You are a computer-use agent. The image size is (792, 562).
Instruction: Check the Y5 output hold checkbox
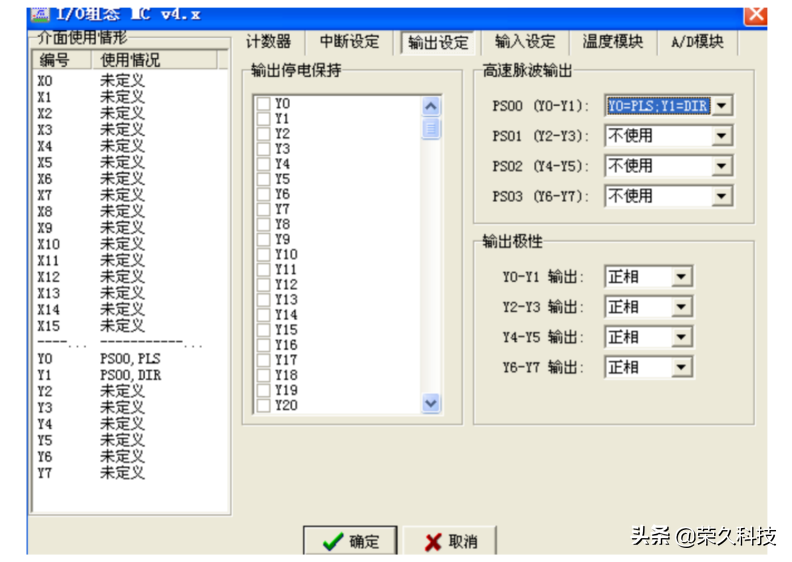click(x=263, y=180)
